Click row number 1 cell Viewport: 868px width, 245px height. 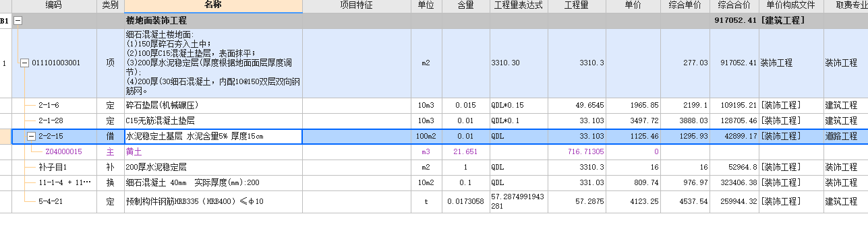(x=5, y=63)
